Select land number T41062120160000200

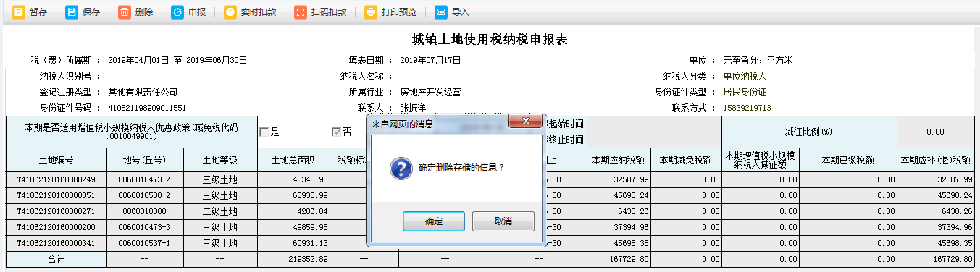pos(56,227)
